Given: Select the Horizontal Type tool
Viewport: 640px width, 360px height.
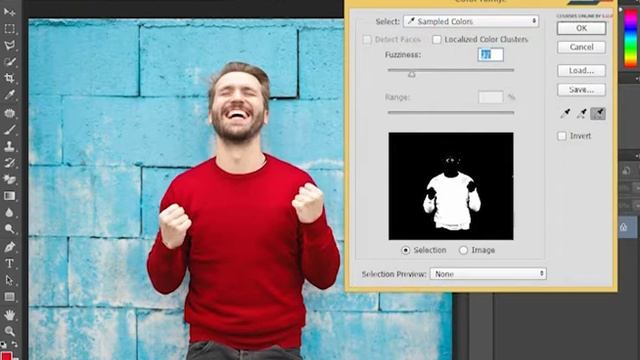Looking at the screenshot, I should 9,263.
